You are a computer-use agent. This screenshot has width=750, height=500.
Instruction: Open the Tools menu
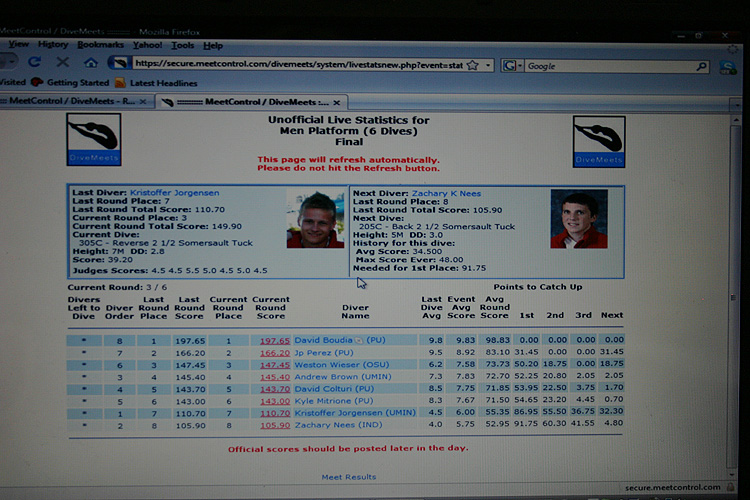(183, 45)
